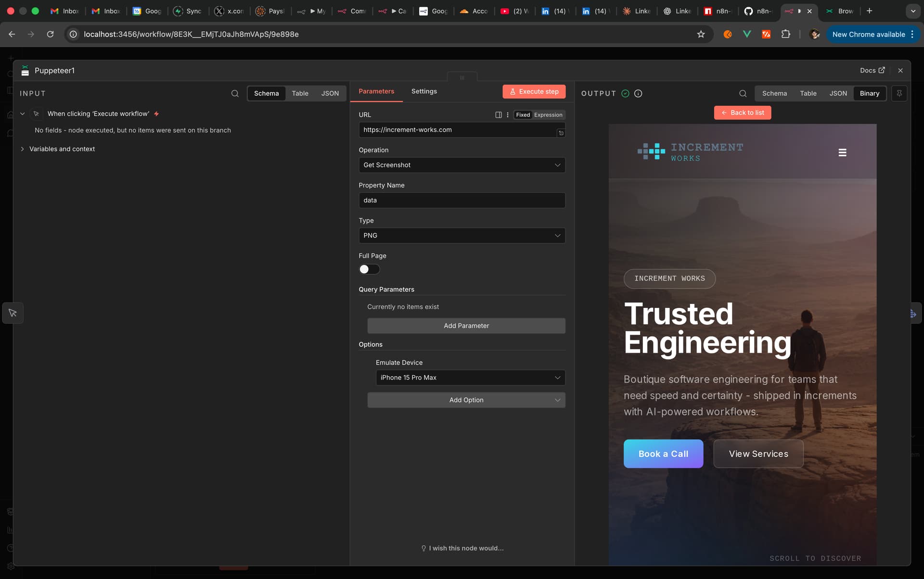Bookmark this page with star icon
The height and width of the screenshot is (579, 924).
click(x=701, y=34)
